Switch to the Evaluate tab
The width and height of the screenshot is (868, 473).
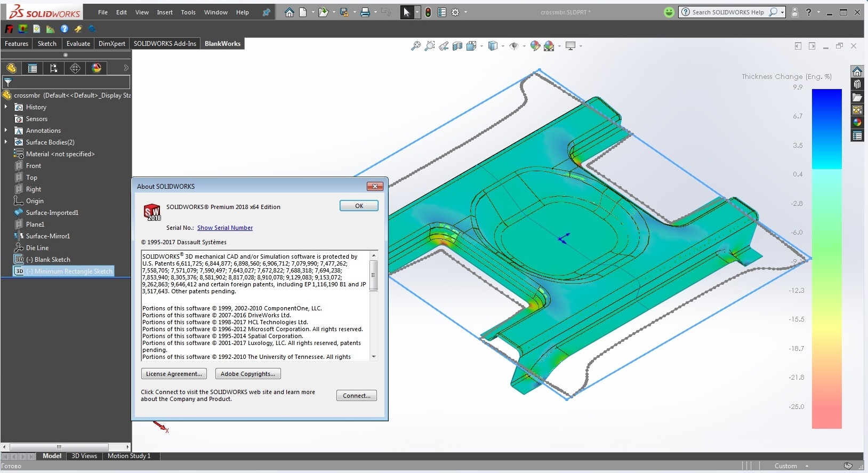tap(78, 44)
